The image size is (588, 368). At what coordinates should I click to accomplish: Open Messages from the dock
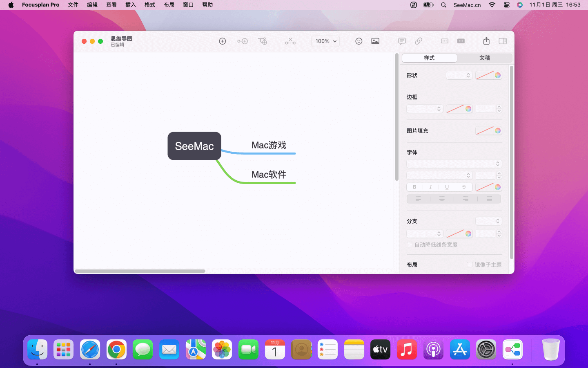(x=143, y=350)
